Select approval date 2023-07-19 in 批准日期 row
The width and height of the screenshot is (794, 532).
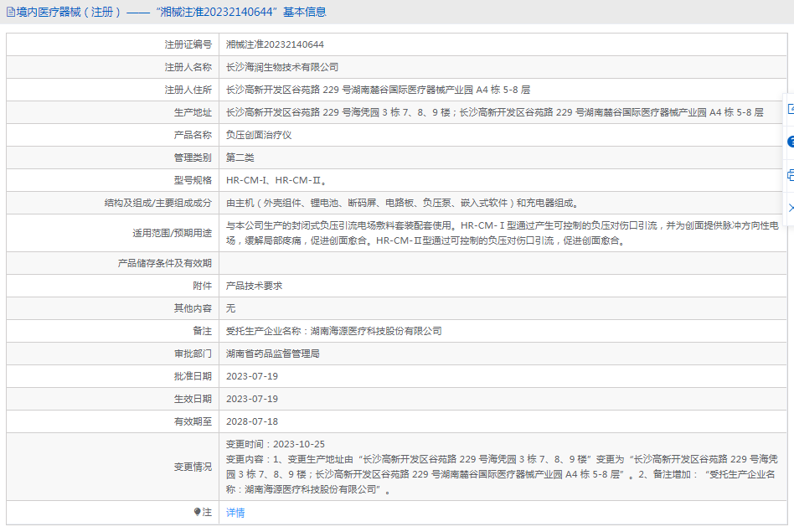(x=251, y=376)
